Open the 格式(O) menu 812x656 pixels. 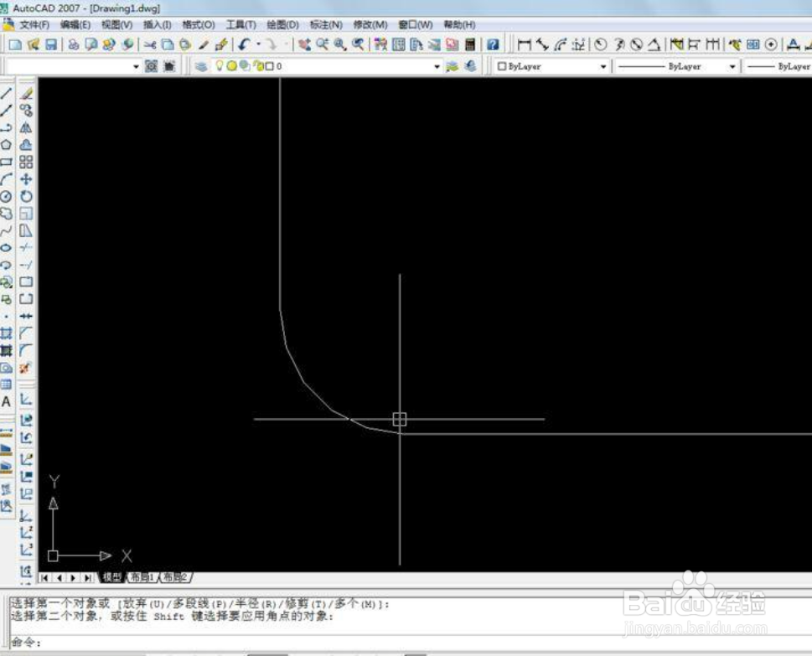tap(199, 25)
